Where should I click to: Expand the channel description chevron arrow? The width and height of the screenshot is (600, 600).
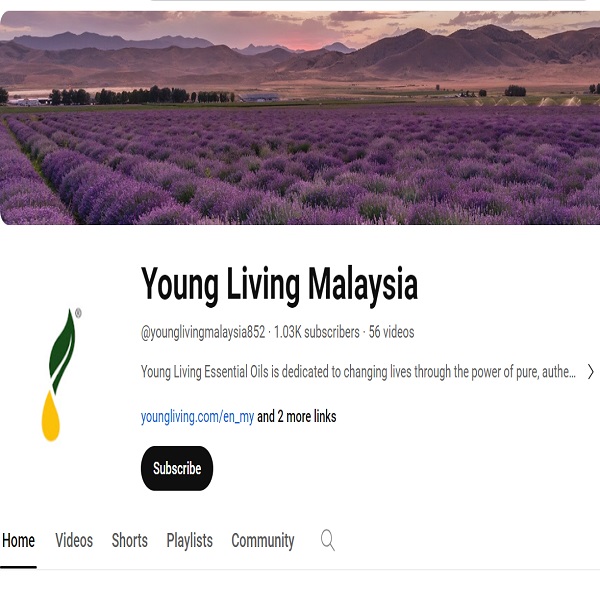[x=590, y=372]
